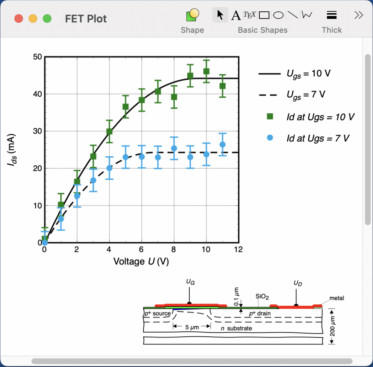Select the straight line tool

[293, 15]
